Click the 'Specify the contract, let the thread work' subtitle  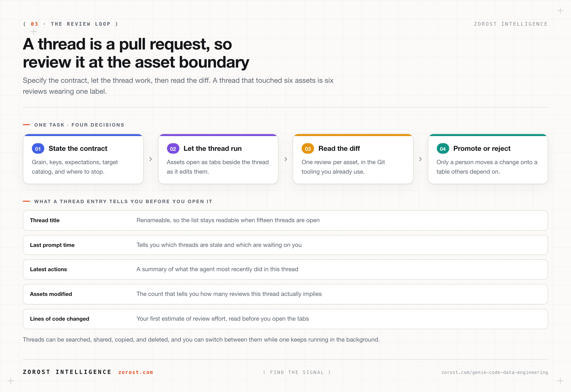coord(178,86)
